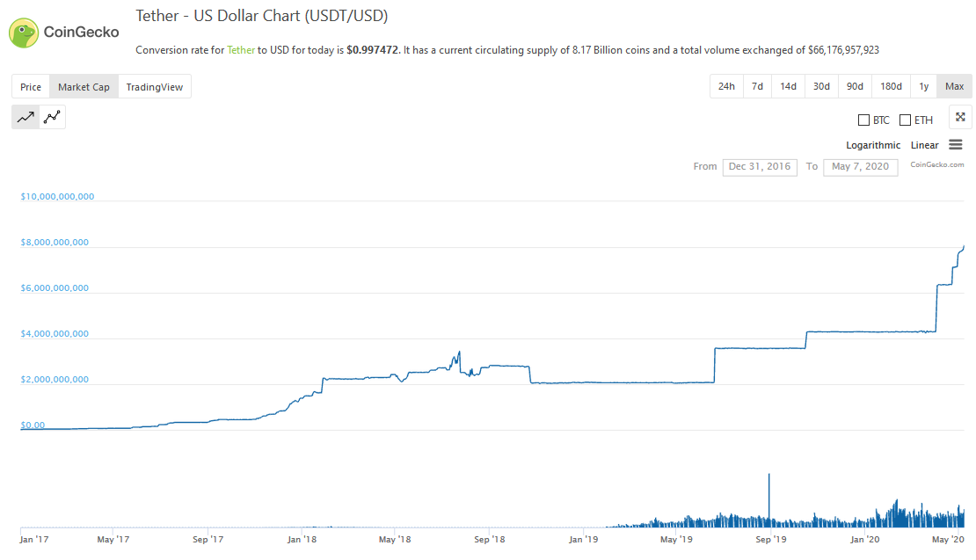Click the Sep '19 axis label
The image size is (976, 560).
point(770,540)
